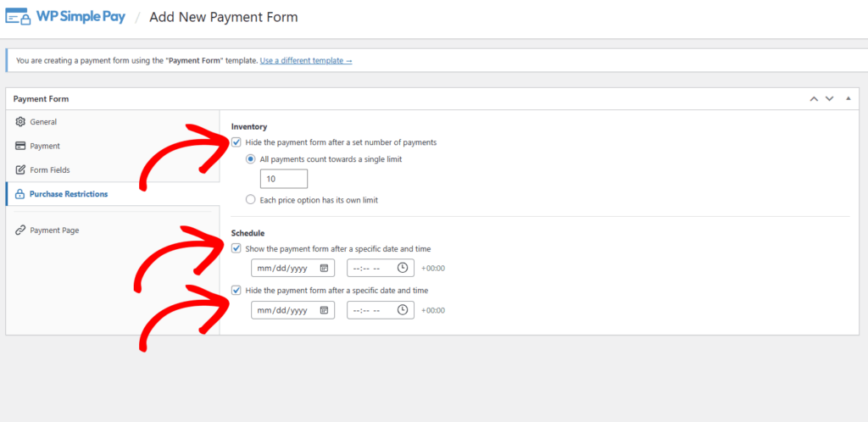Click the Purchase Restrictions lock icon
Image resolution: width=868 pixels, height=422 pixels.
click(x=21, y=194)
